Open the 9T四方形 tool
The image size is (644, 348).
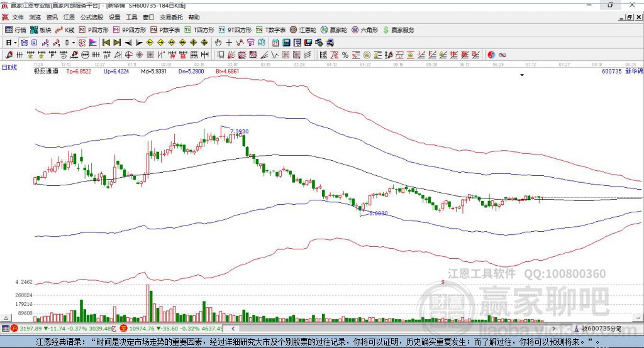tap(235, 30)
